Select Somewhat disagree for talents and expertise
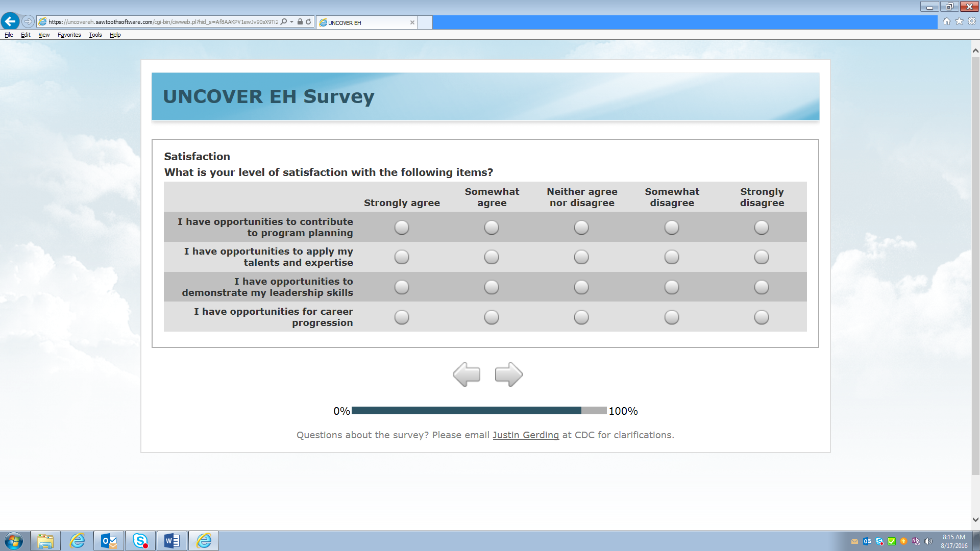Viewport: 980px width, 551px height. (672, 257)
